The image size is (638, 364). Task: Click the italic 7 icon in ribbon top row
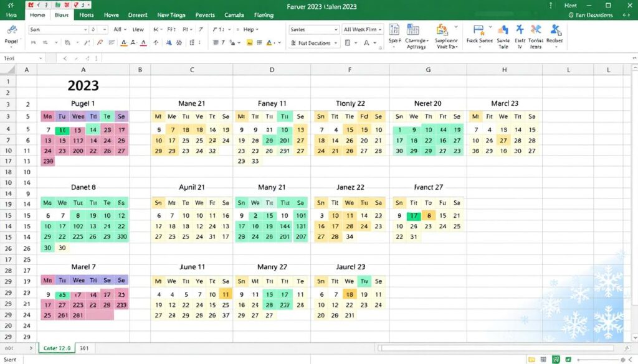tap(201, 29)
